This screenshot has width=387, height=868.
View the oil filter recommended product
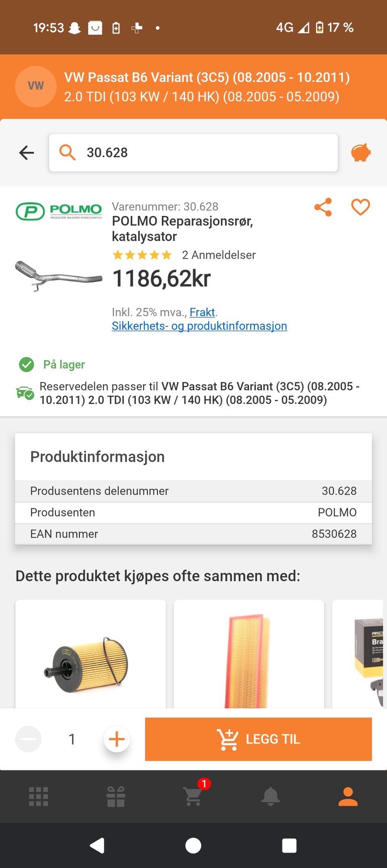coord(91,654)
